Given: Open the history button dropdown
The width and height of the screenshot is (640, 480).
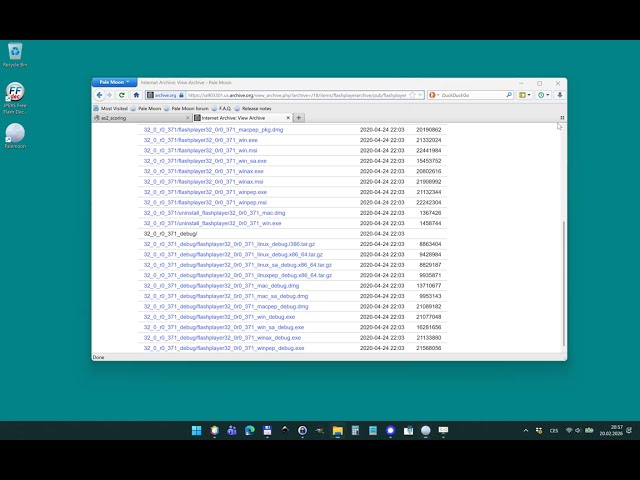Looking at the screenshot, I should tap(543, 95).
